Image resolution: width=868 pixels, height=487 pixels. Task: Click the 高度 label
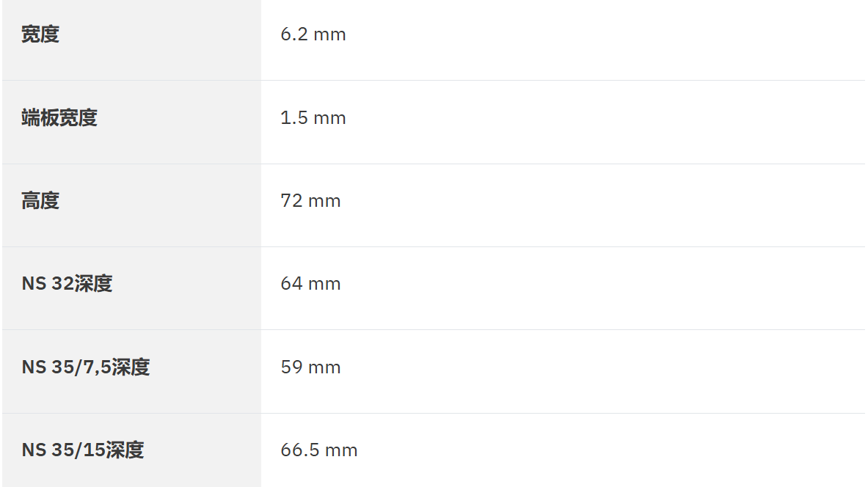click(40, 201)
